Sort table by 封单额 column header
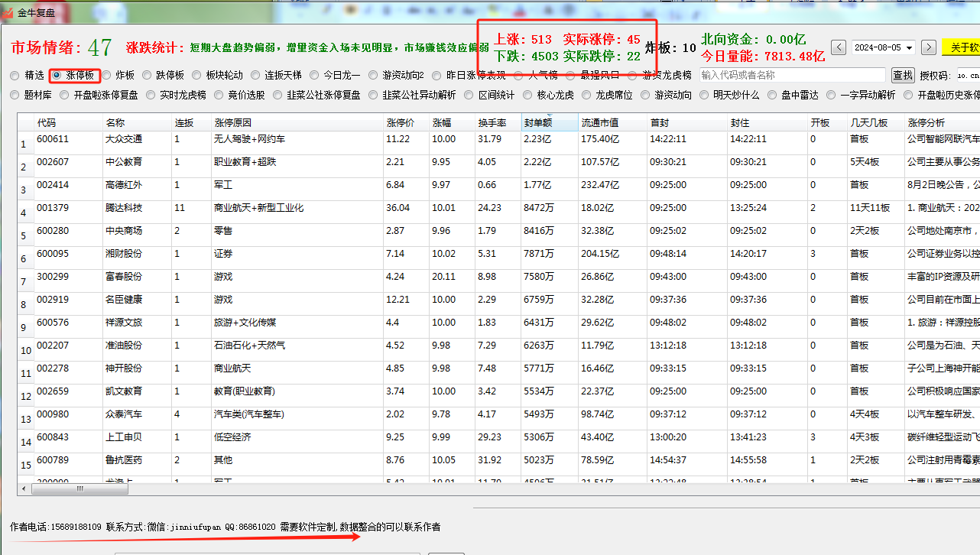980x555 pixels. pos(539,122)
